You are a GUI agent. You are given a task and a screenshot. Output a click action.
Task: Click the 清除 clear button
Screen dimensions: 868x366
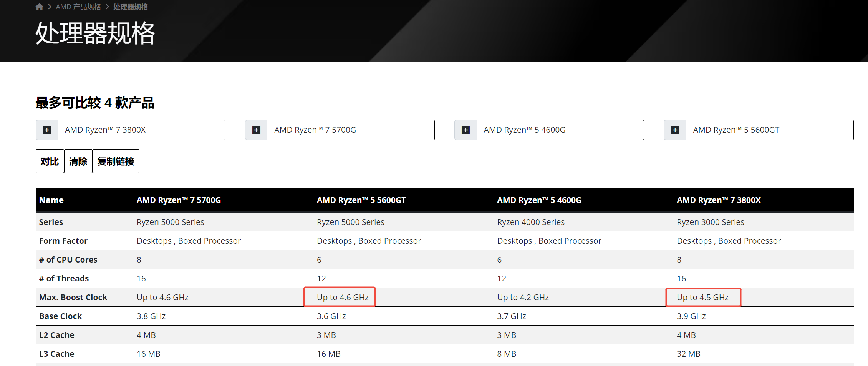point(78,161)
